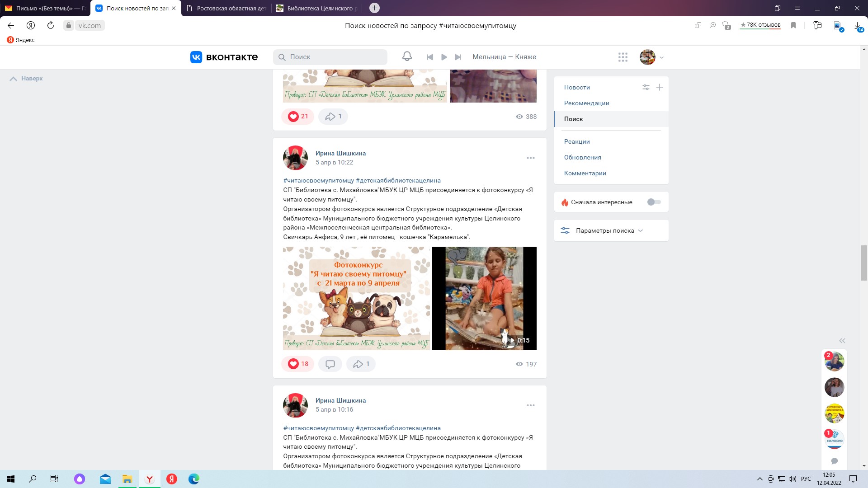Screen dimensions: 868x488
Task: Open new message bubble icon in chat bar
Action: click(x=835, y=461)
